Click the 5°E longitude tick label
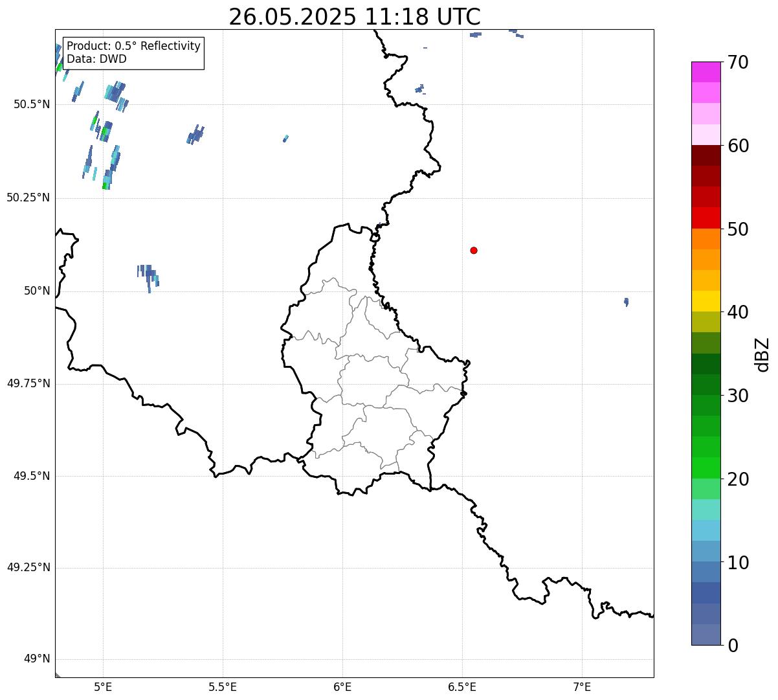 pos(103,686)
